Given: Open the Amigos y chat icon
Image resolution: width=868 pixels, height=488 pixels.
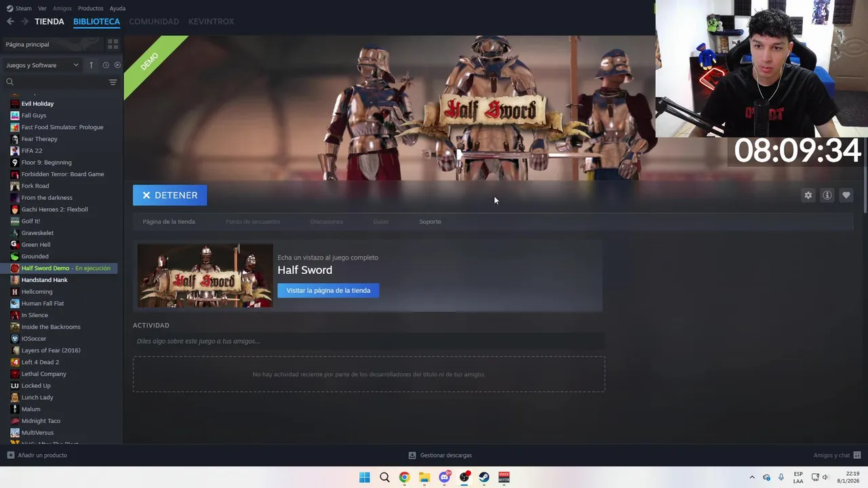Looking at the screenshot, I should pyautogui.click(x=857, y=455).
